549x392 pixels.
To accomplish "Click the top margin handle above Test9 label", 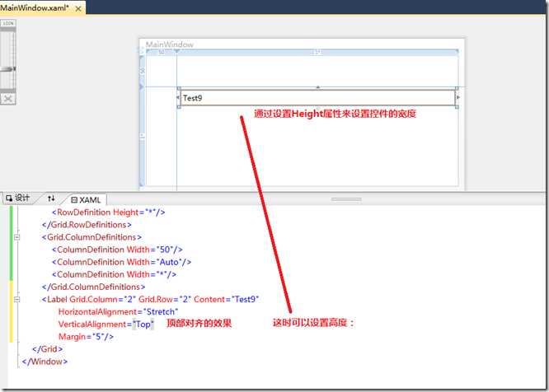I will 318,87.
